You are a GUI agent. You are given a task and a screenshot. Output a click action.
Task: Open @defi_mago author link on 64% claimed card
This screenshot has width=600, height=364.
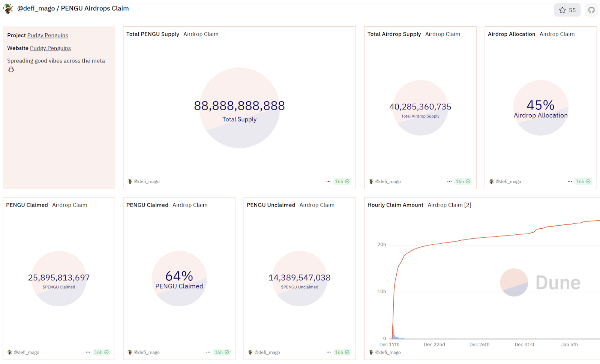tap(147, 352)
